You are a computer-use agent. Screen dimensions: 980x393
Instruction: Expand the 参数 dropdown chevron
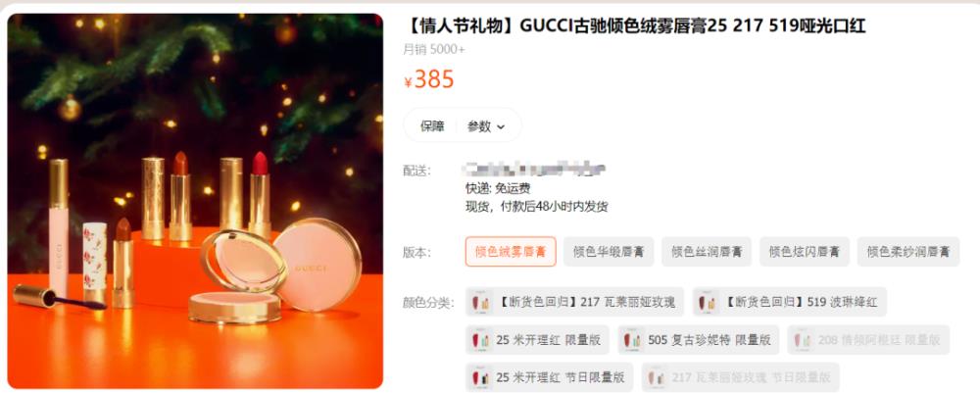(x=501, y=126)
